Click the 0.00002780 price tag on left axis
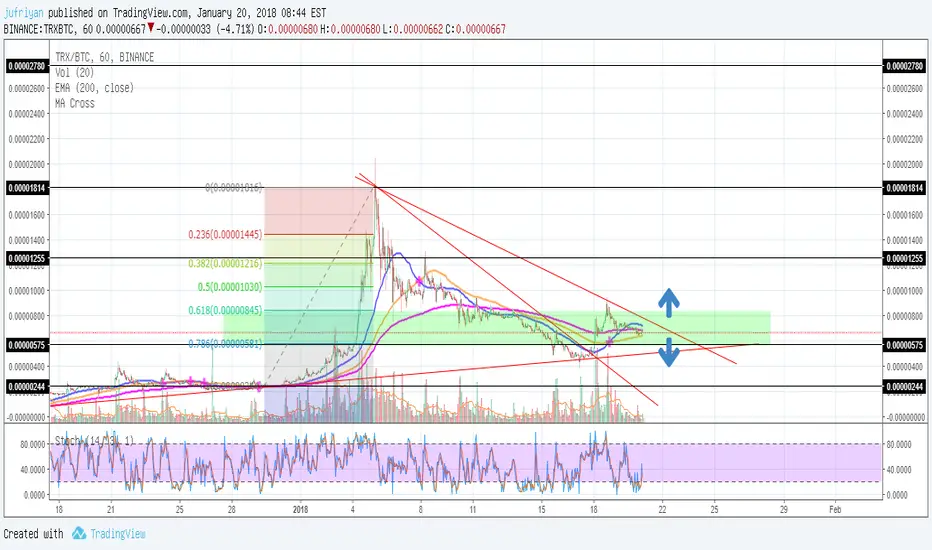The height and width of the screenshot is (550, 932). click(26, 66)
